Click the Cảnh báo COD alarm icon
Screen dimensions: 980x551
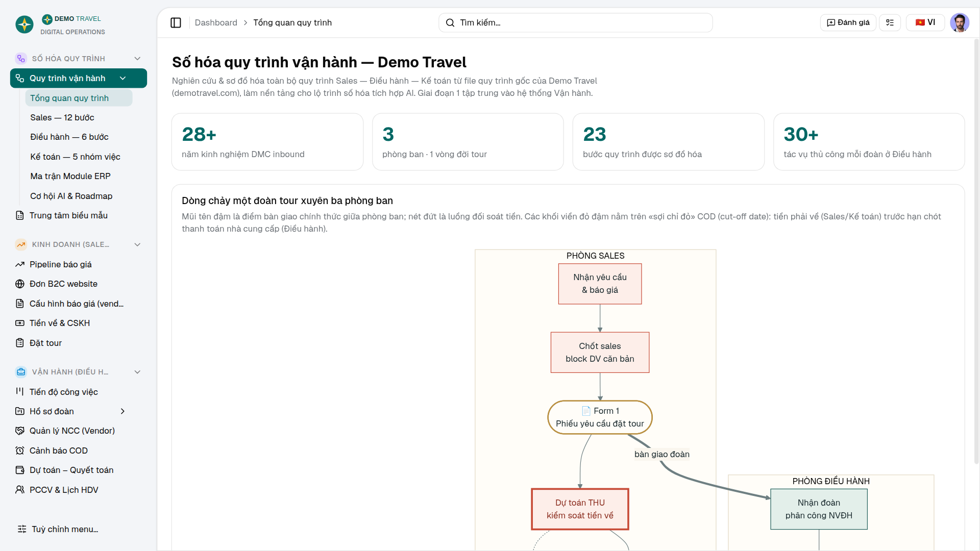pyautogui.click(x=20, y=450)
